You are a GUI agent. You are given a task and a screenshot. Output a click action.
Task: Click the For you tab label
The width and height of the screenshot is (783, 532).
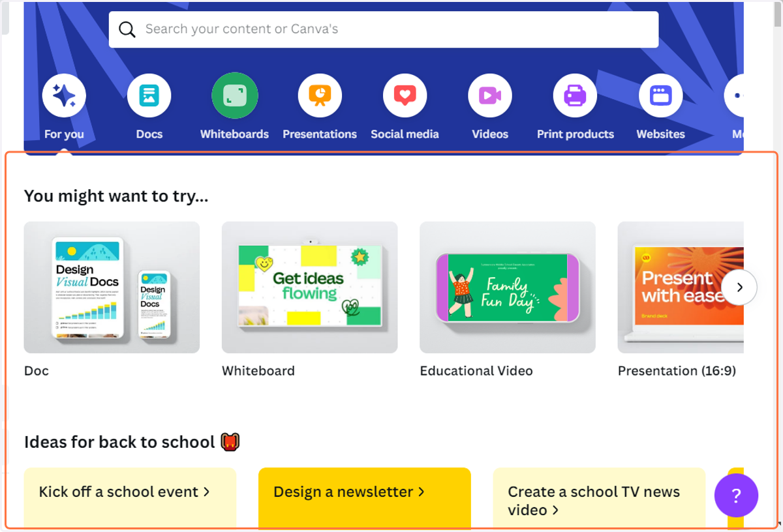pyautogui.click(x=64, y=134)
